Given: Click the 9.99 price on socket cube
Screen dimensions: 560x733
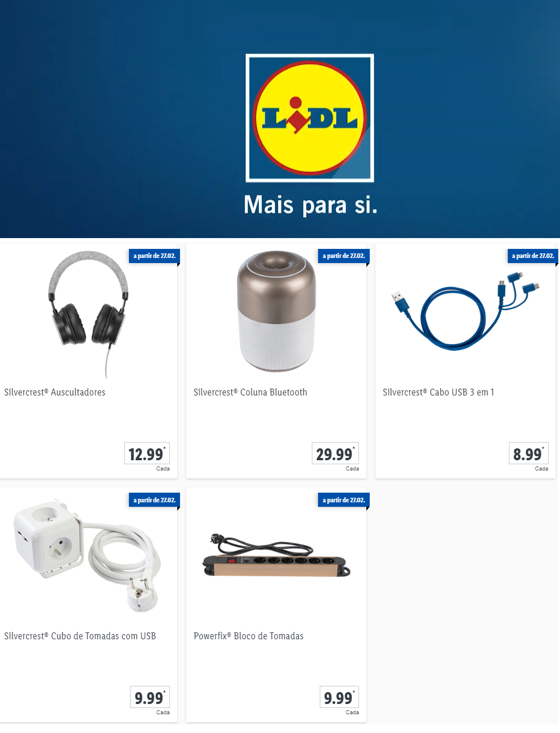Looking at the screenshot, I should [150, 697].
